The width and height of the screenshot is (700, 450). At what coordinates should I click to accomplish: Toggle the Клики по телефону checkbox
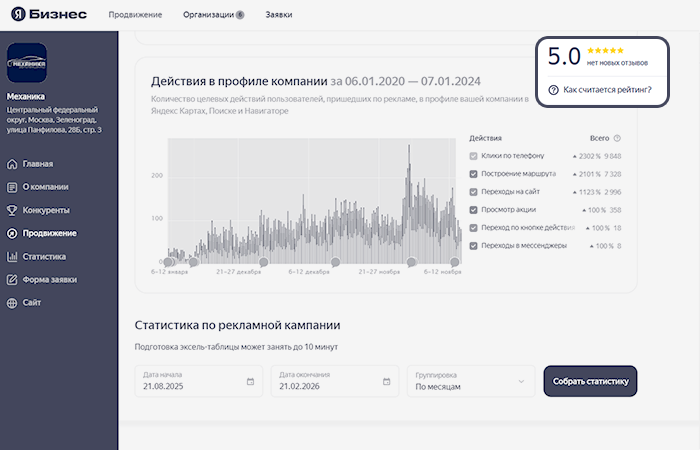point(473,156)
